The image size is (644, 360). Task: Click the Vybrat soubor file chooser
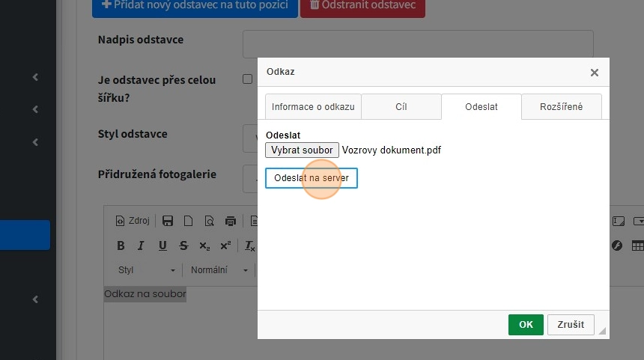(x=302, y=150)
